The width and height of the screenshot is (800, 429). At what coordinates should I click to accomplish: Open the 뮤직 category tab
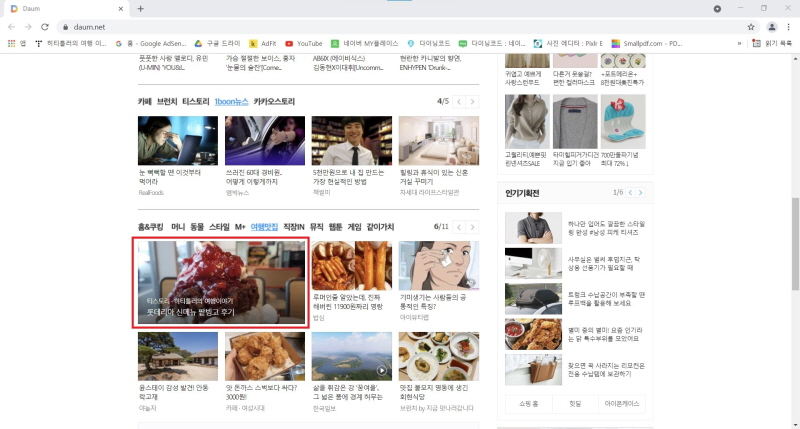317,227
